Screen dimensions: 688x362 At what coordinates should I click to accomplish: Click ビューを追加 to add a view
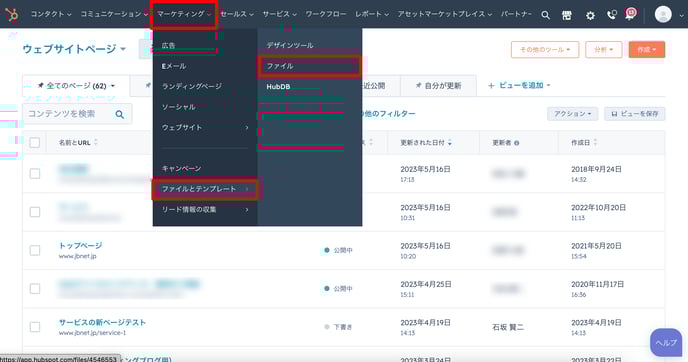[519, 86]
